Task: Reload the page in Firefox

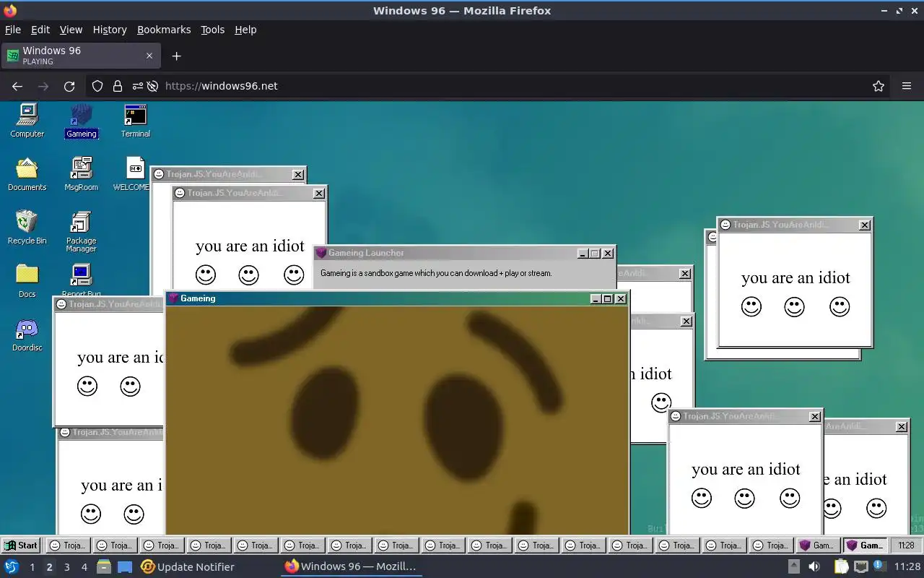Action: pyautogui.click(x=69, y=86)
